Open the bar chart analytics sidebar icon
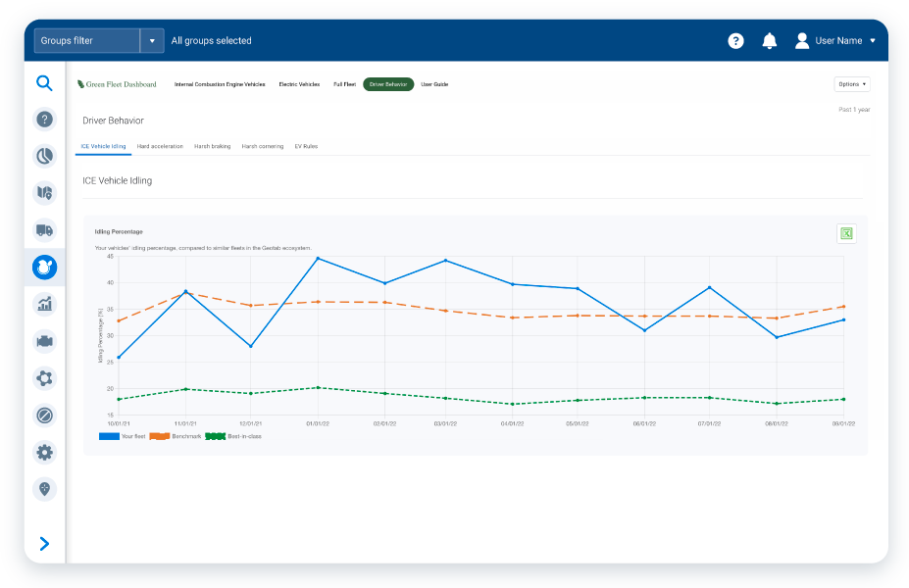Image resolution: width=909 pixels, height=588 pixels. (x=44, y=304)
